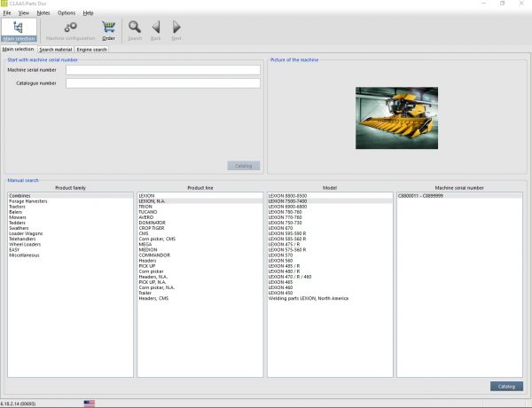
Task: Select Miscellaneous in Product family
Action: click(x=71, y=255)
